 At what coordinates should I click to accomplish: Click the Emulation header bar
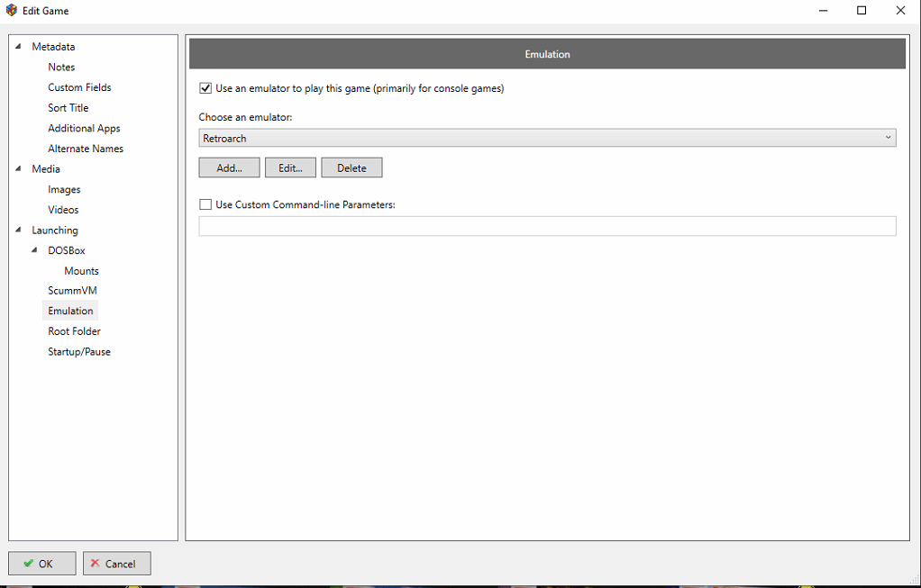tap(547, 54)
